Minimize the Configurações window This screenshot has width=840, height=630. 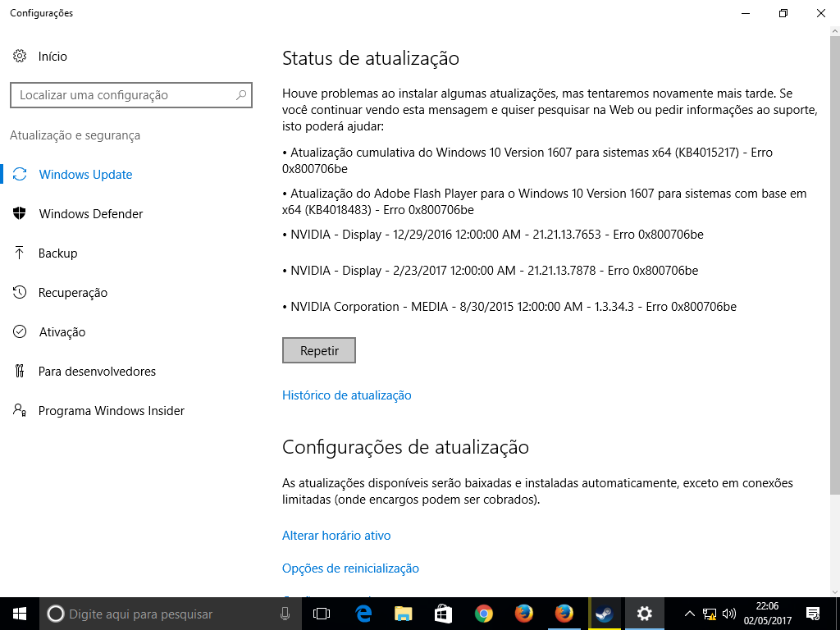[x=746, y=13]
